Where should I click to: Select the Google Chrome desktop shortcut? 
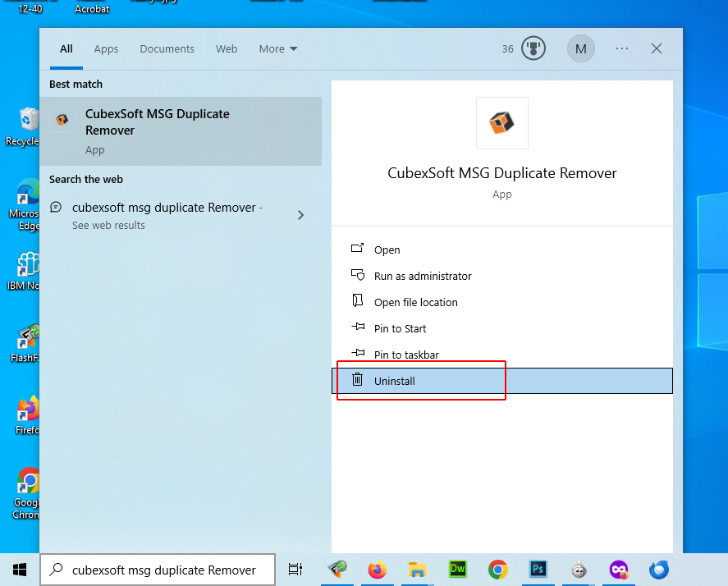26,493
